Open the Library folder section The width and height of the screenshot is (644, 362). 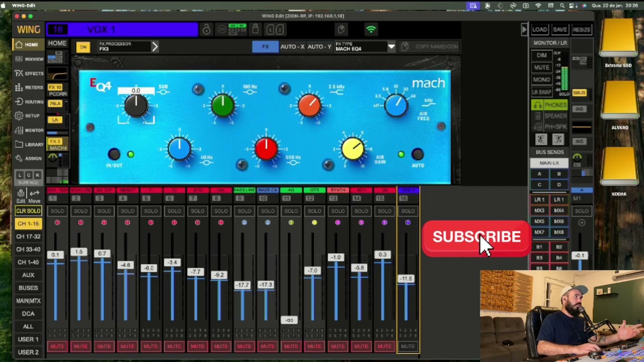click(x=28, y=144)
